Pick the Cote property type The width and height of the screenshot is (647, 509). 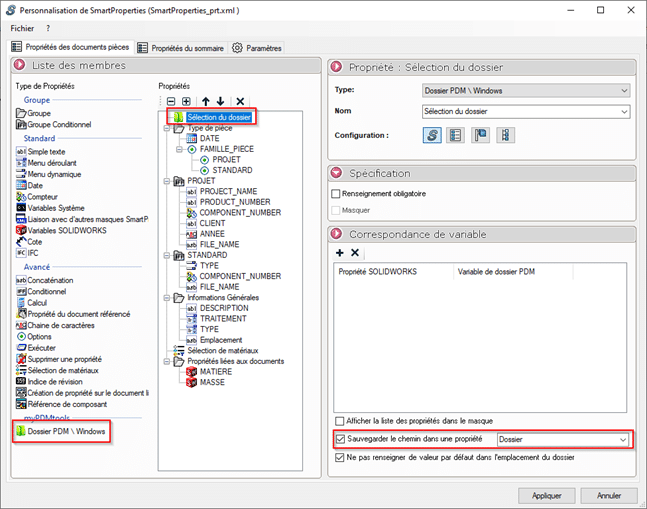29,242
